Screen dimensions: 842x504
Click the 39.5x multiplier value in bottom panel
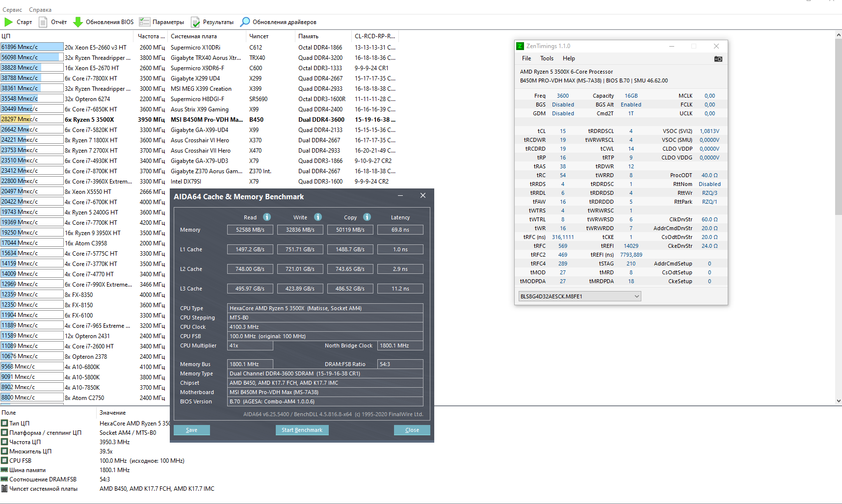click(106, 451)
